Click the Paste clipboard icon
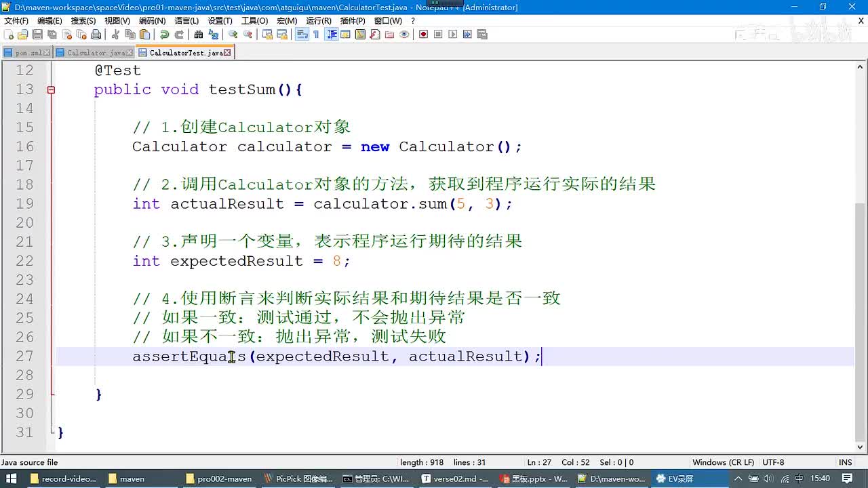Screen dimensions: 868x488 [x=144, y=35]
